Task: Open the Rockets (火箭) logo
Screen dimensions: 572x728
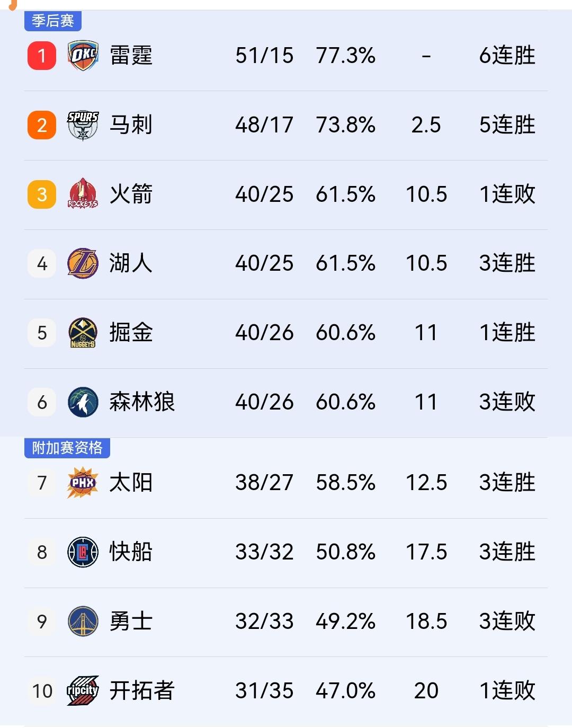Action: [x=82, y=194]
